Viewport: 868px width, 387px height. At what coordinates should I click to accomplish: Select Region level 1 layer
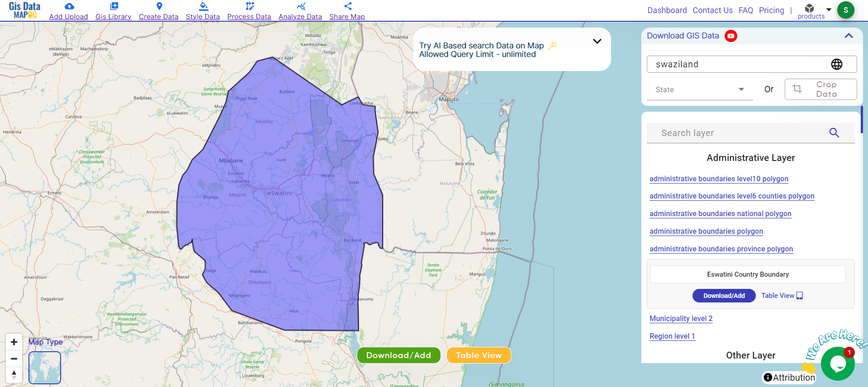point(672,336)
